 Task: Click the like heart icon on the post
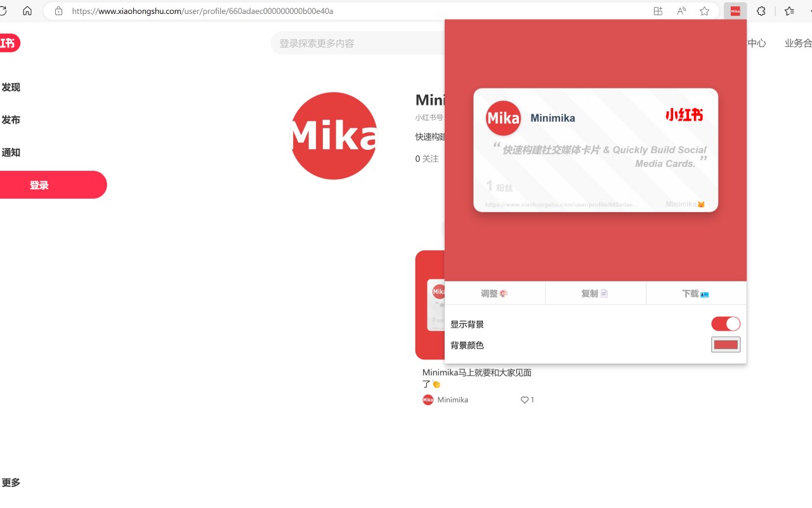tap(525, 400)
